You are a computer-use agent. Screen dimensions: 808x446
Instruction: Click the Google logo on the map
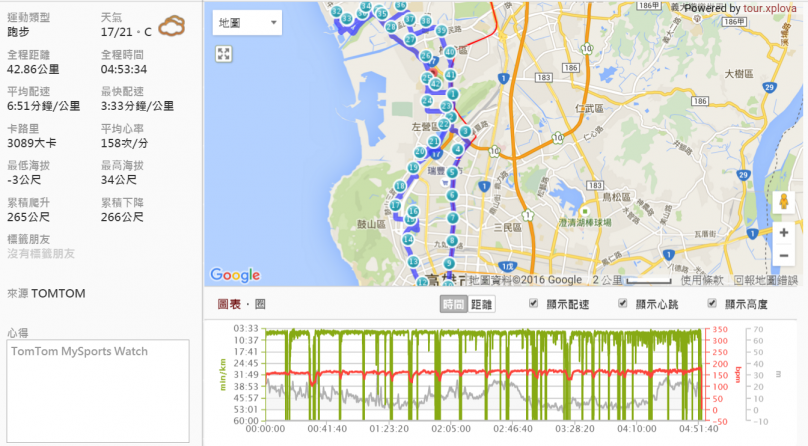point(234,275)
